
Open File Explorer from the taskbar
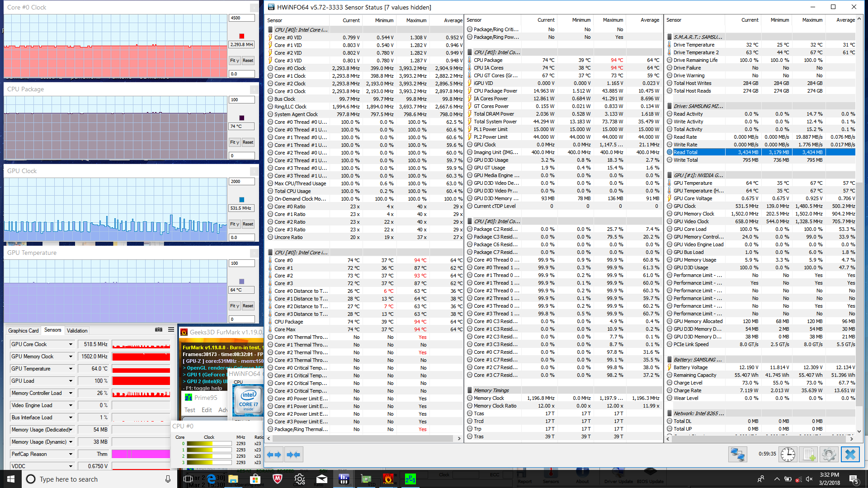[233, 479]
